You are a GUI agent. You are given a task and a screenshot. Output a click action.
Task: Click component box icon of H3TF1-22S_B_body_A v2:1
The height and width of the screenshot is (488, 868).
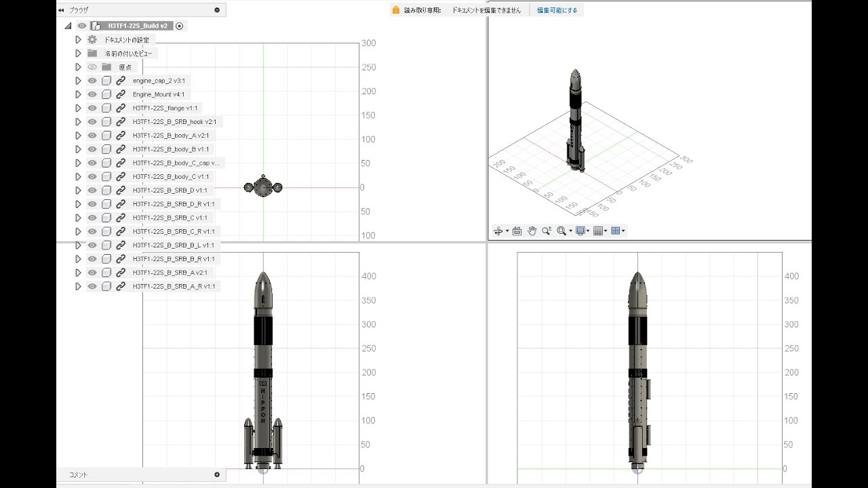106,136
